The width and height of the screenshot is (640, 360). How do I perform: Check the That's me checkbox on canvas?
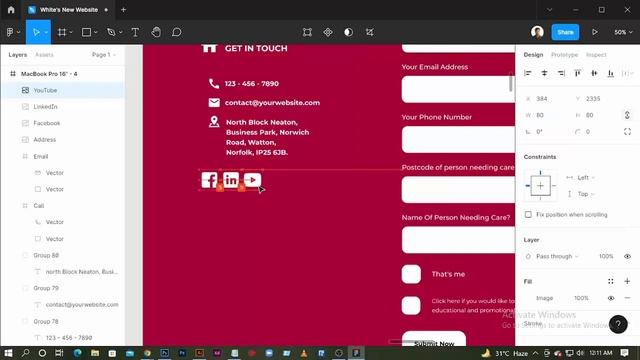pyautogui.click(x=411, y=274)
